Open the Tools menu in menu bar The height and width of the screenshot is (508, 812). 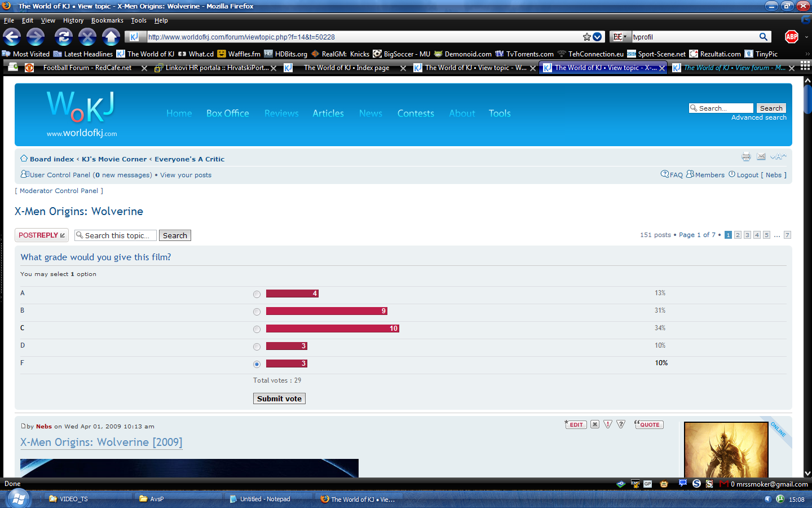click(x=139, y=20)
